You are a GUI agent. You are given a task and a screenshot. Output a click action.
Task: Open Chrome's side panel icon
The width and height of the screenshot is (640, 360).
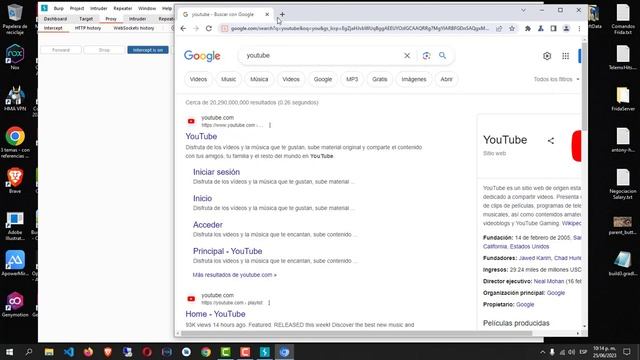coord(553,29)
